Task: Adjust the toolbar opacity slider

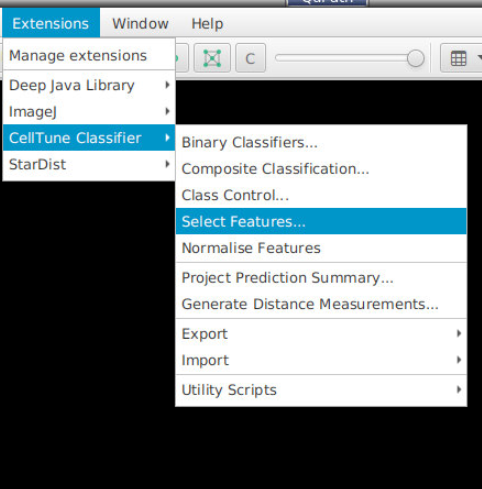Action: [350, 58]
